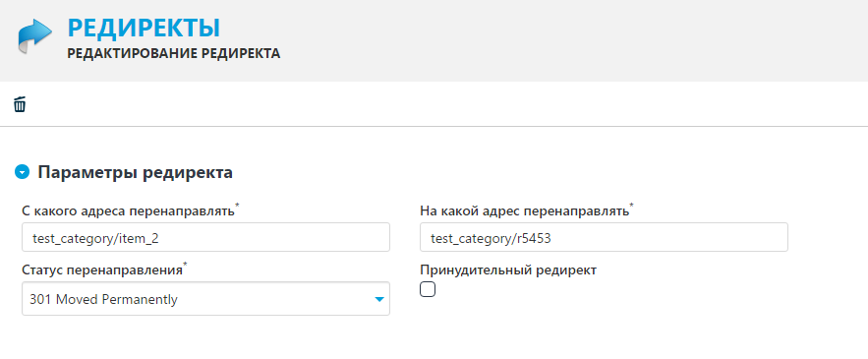The width and height of the screenshot is (868, 359).
Task: Open the Статус перенаправления dropdown
Action: point(205,299)
